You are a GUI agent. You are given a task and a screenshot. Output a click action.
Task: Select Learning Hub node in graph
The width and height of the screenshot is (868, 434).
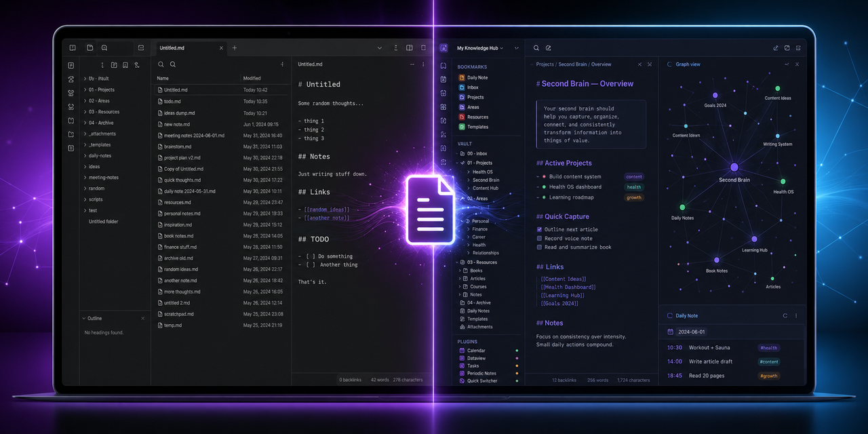point(754,239)
